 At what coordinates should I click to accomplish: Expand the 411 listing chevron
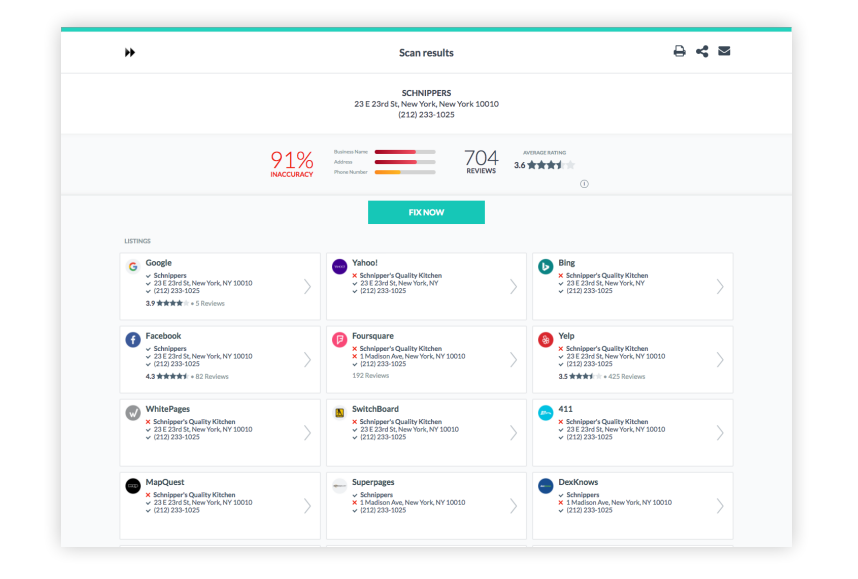(x=720, y=433)
